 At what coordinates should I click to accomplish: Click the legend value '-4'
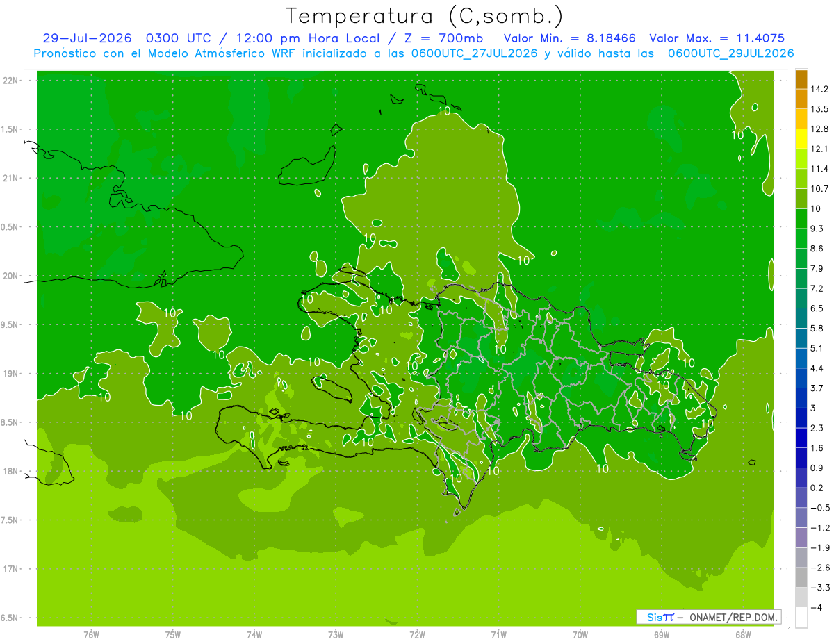pyautogui.click(x=816, y=607)
